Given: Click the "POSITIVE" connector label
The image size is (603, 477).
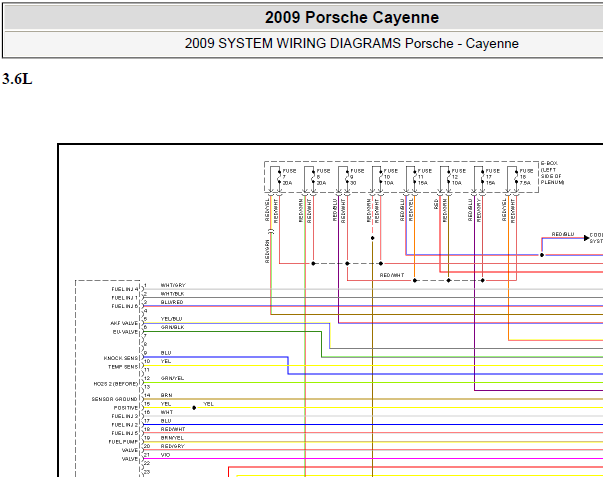Looking at the screenshot, I should click(x=125, y=408).
